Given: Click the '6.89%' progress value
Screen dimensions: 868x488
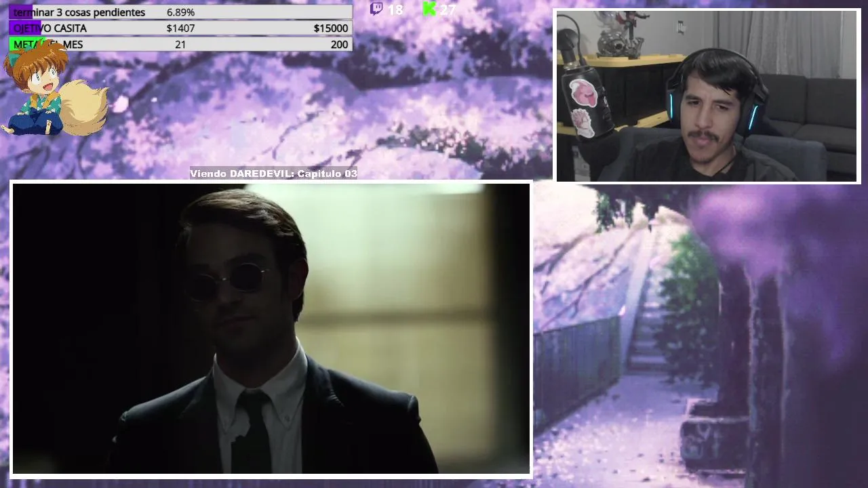Looking at the screenshot, I should (180, 12).
